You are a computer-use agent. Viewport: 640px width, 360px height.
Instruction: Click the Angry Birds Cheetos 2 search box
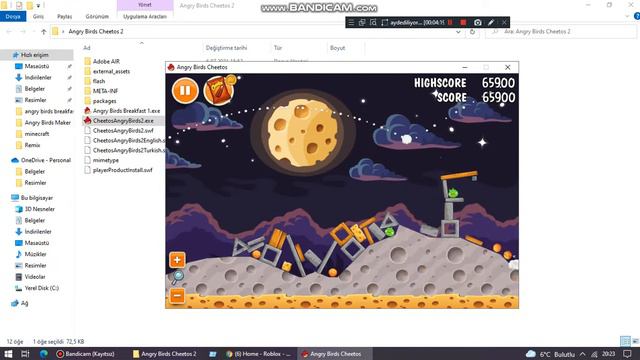coord(561,31)
